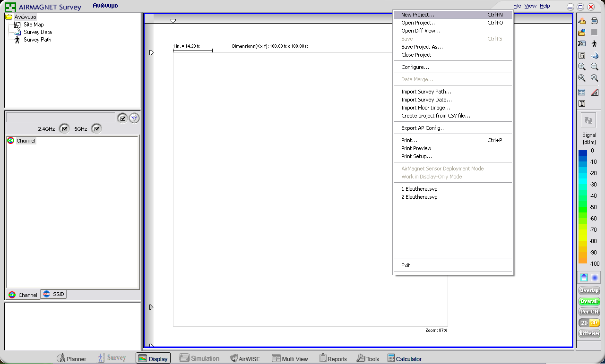Viewport: 605px width, 364px height.
Task: Click the floppy disk save icon
Action: [582, 55]
